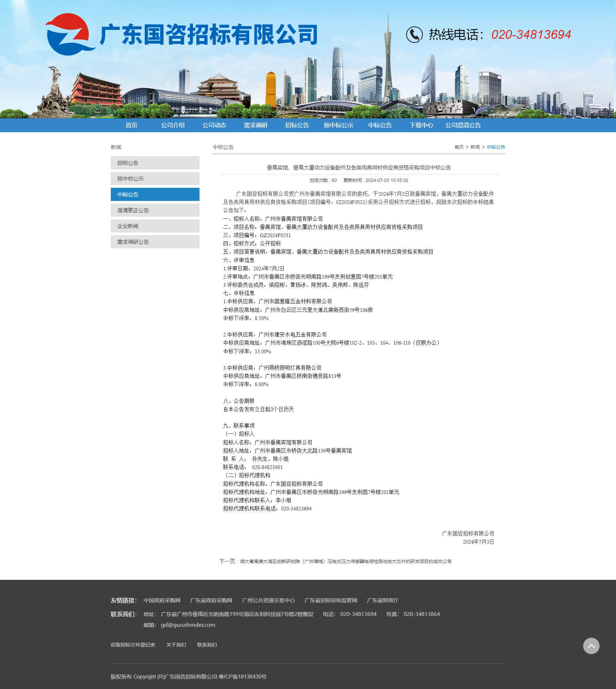
Task: Click the 关于我们 footer link
Action: [x=176, y=645]
